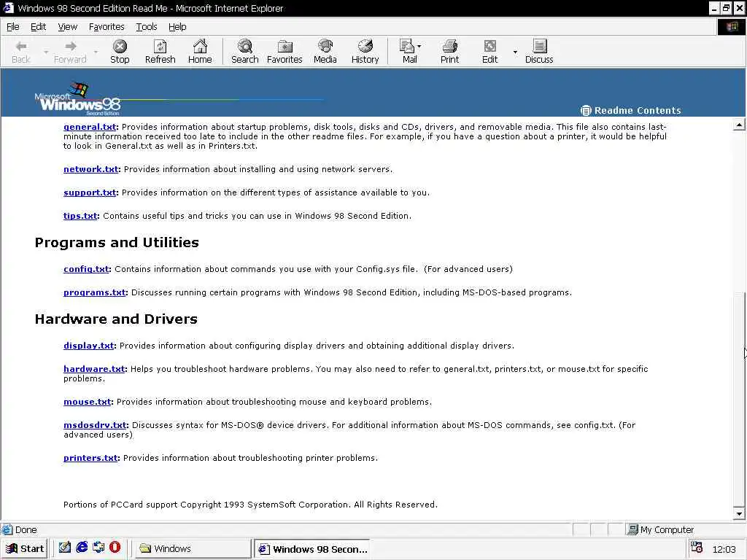Click the scrollbar up arrow

[738, 125]
